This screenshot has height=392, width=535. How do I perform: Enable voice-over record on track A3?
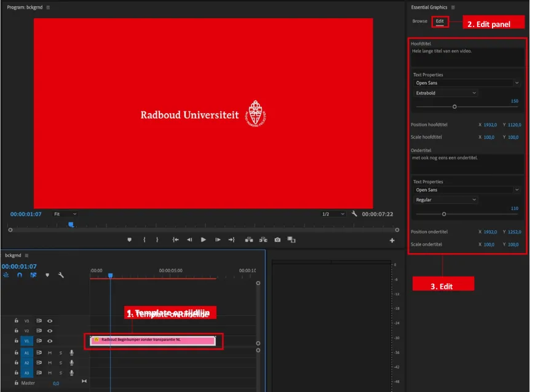click(x=72, y=373)
